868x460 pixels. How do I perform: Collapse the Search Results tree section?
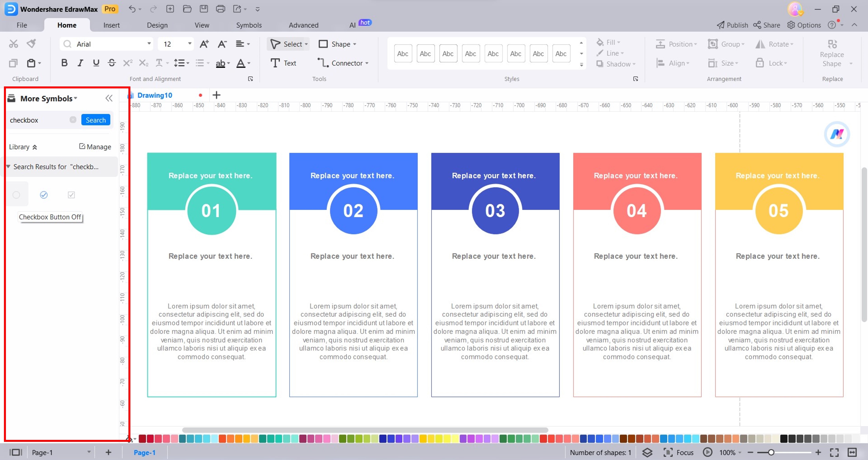[x=8, y=167]
